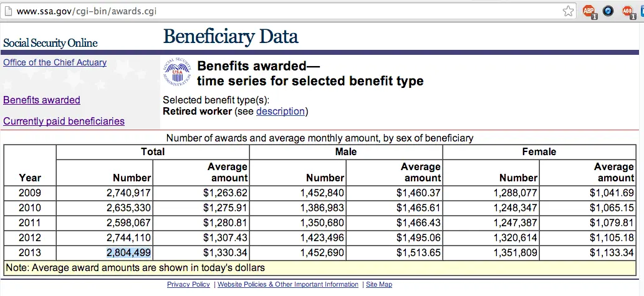Open the Site Map footer link
Image resolution: width=644 pixels, height=296 pixels.
(x=379, y=284)
